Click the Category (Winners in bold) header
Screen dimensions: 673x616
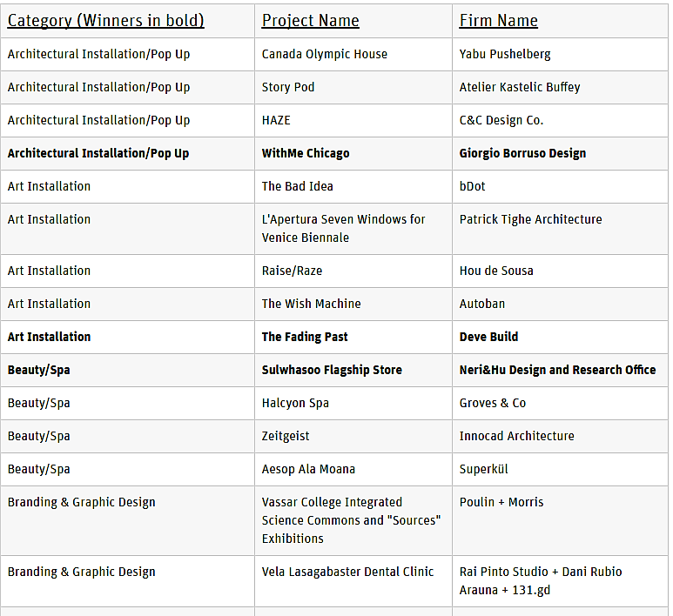click(105, 21)
